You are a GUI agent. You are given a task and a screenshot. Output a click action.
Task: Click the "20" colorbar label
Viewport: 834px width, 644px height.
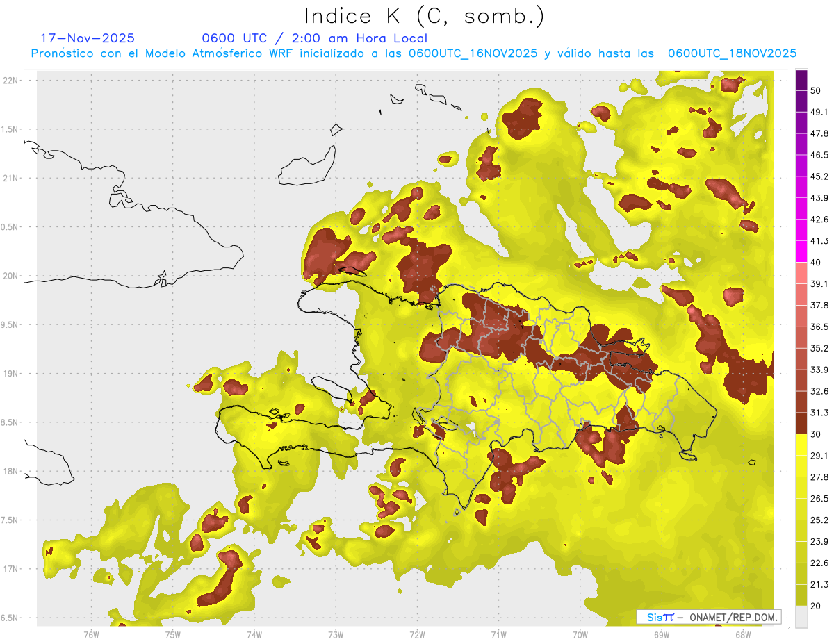click(816, 606)
